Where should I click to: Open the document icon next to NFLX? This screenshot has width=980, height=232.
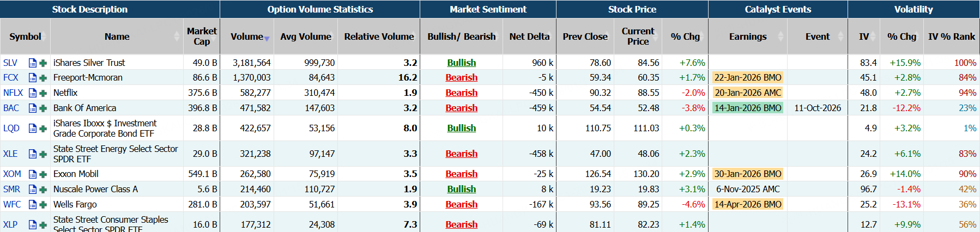[33, 93]
